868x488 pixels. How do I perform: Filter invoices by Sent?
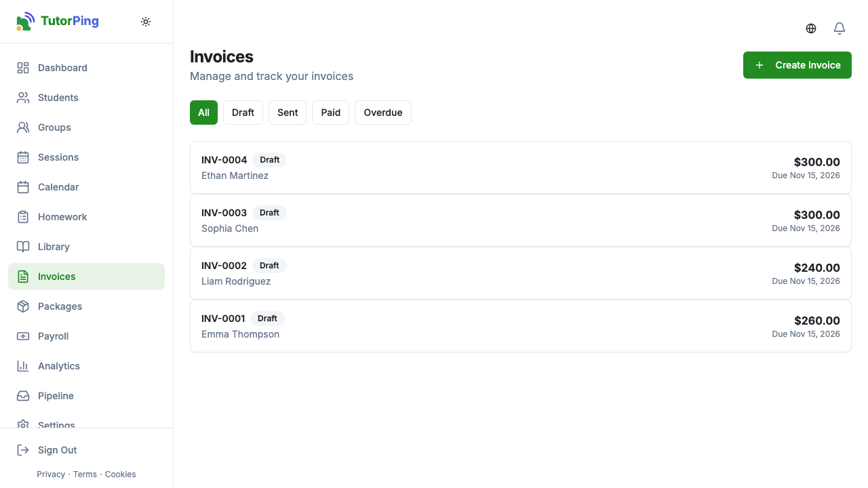tap(288, 113)
